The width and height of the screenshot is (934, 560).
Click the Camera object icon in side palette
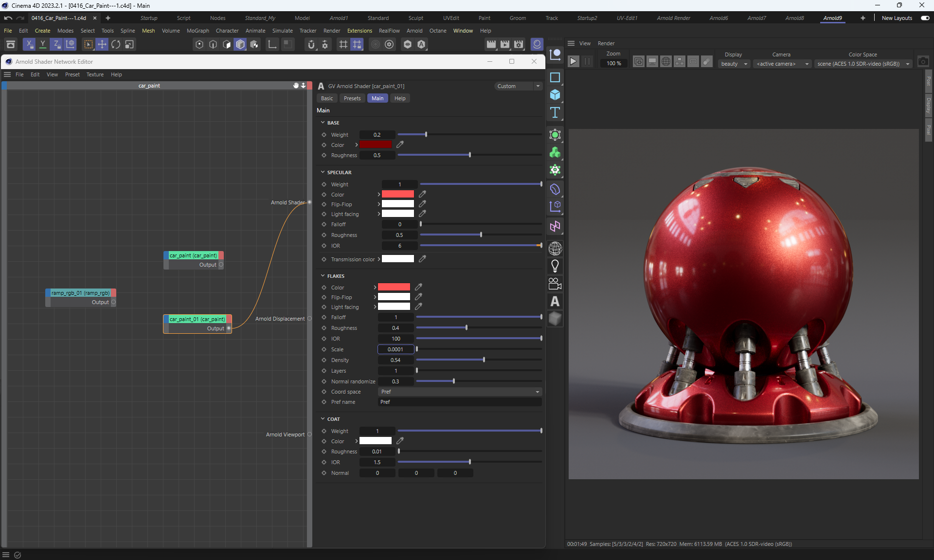pos(555,284)
